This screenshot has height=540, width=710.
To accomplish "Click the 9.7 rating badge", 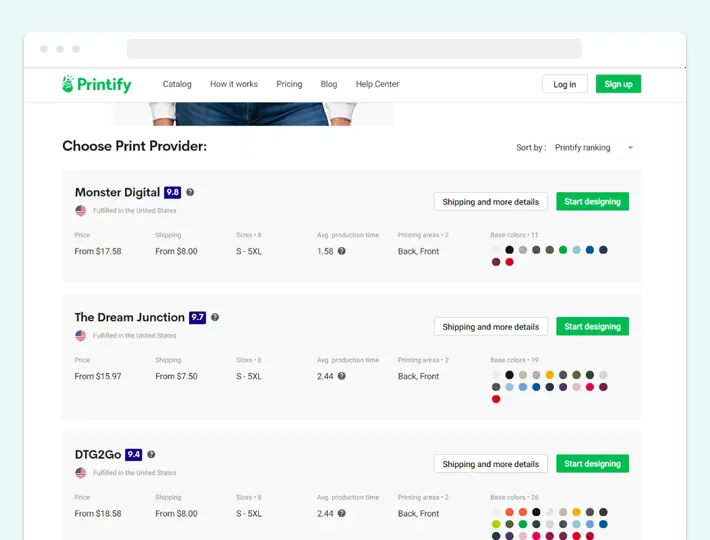I will [197, 317].
